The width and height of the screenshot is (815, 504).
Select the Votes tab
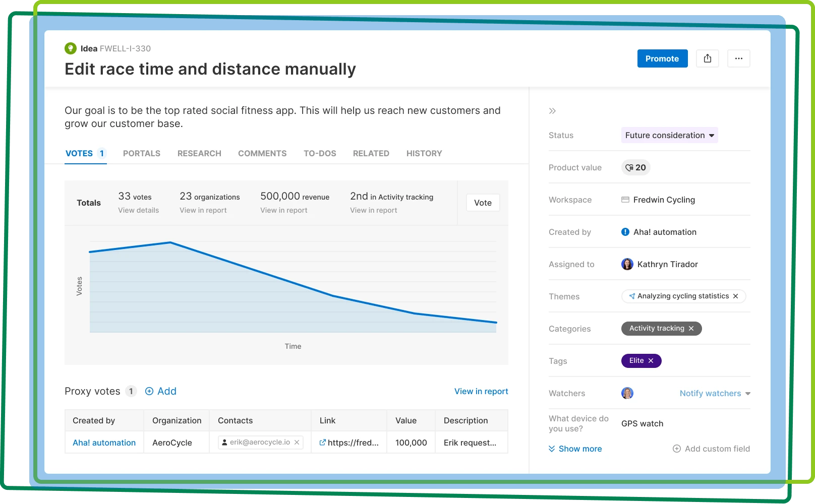[86, 153]
